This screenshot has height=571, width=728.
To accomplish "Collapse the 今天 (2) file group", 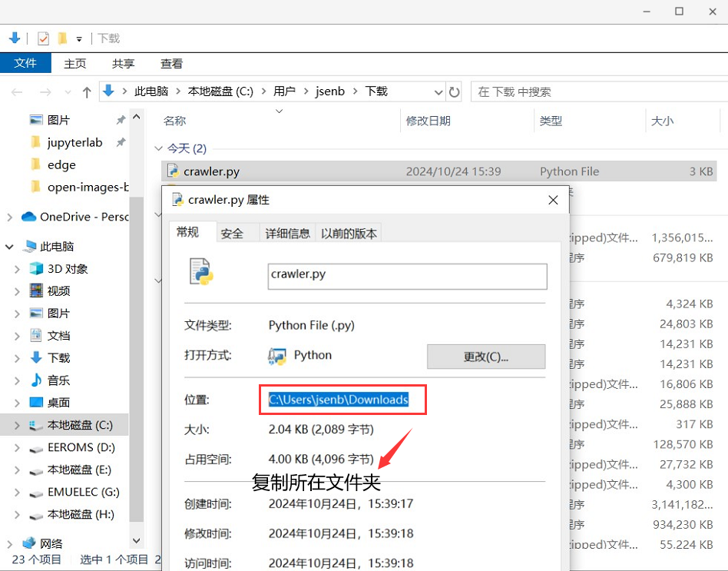I will click(x=159, y=148).
